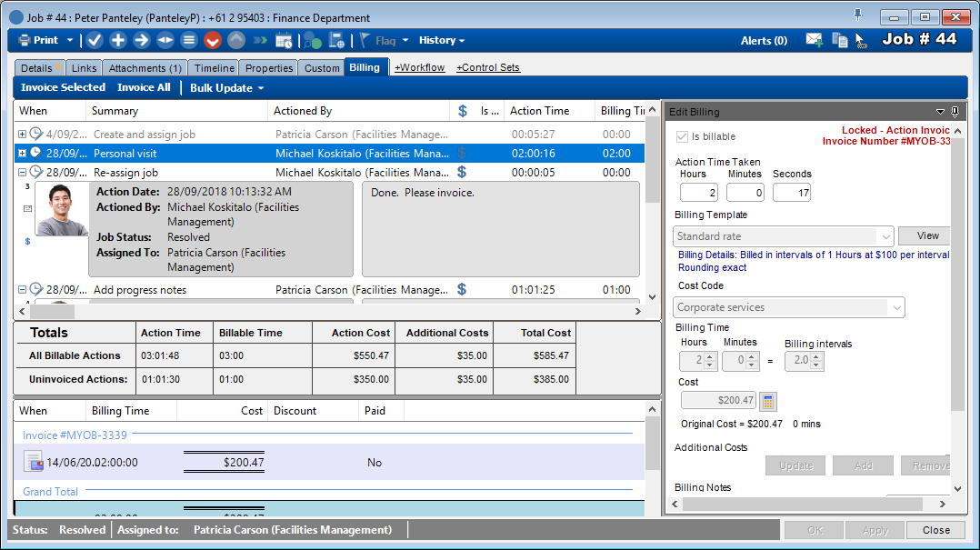Screen dimensions: 980x550
Task: Open the Properties tab
Action: tap(269, 68)
